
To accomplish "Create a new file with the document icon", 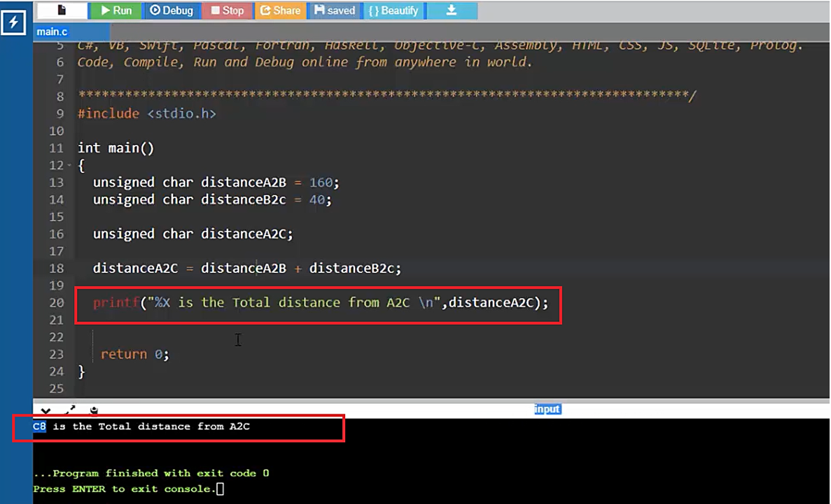I will pos(60,10).
